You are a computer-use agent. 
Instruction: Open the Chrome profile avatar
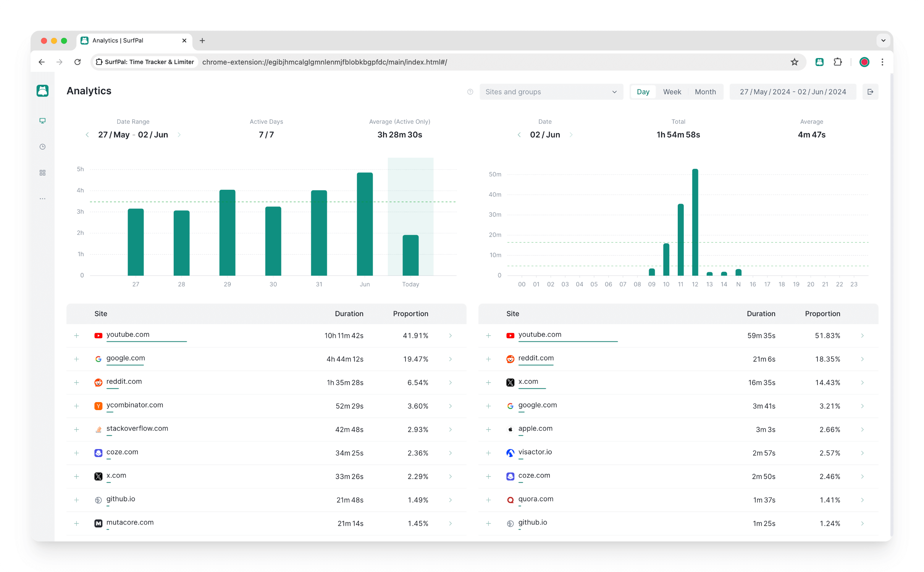click(x=864, y=62)
